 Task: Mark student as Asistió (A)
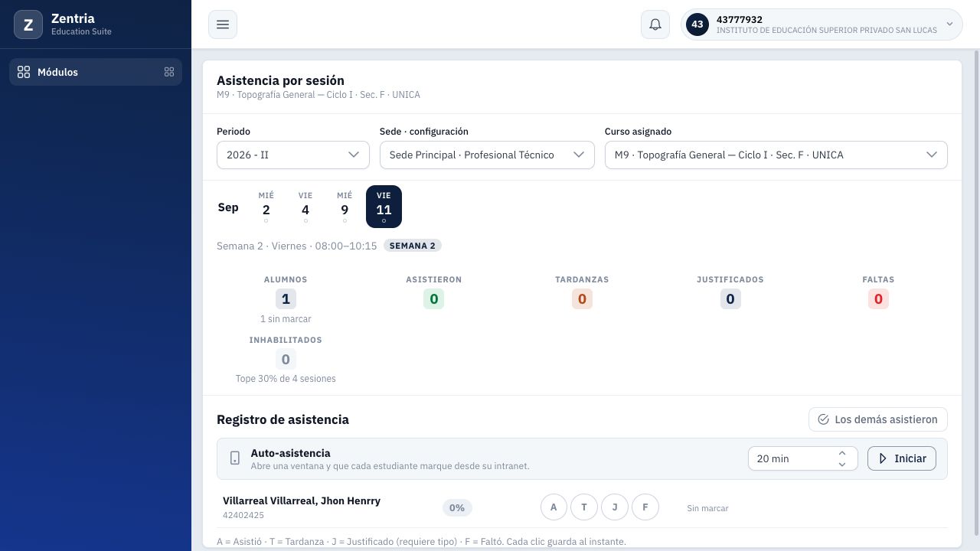pyautogui.click(x=554, y=507)
